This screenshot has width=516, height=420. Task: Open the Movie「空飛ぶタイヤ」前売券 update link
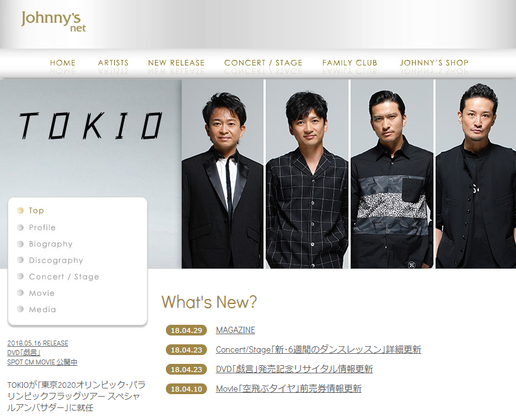coord(289,388)
